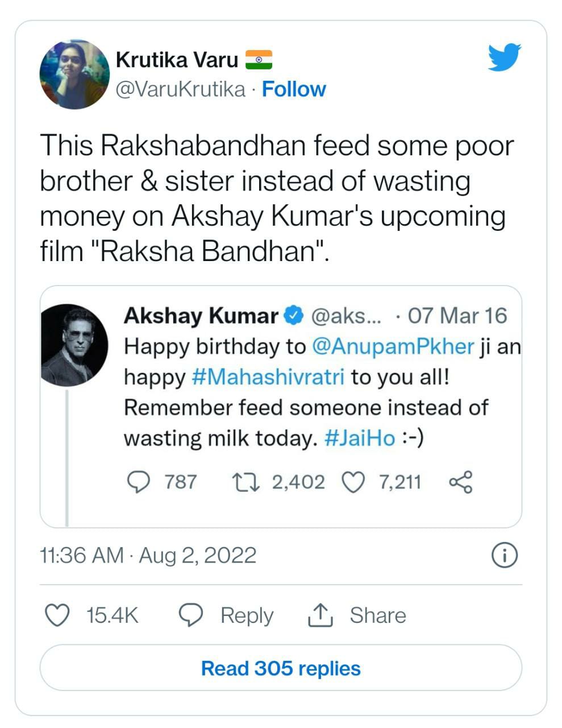Click the Reply speech bubble icon
Screen dimensions: 562x728
click(x=191, y=615)
